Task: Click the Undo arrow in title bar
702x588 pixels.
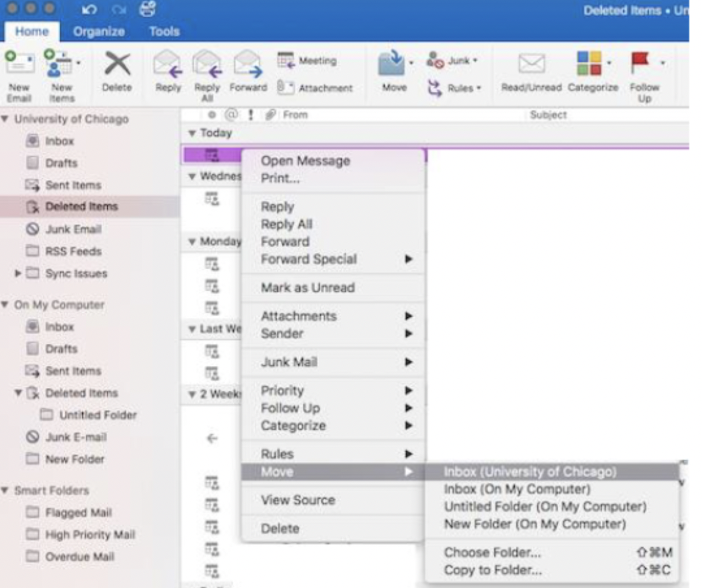Action: click(x=89, y=10)
